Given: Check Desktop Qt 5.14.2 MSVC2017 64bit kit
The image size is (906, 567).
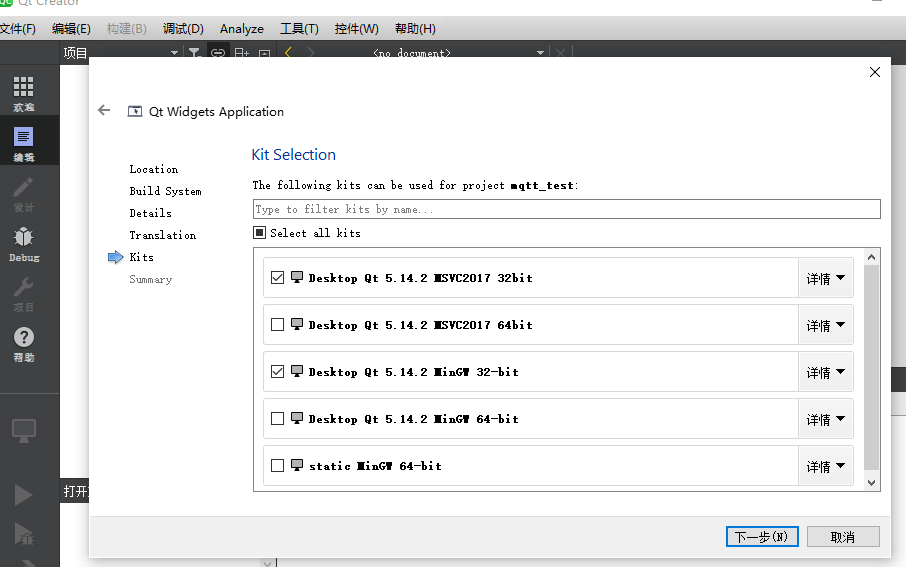Looking at the screenshot, I should point(277,324).
